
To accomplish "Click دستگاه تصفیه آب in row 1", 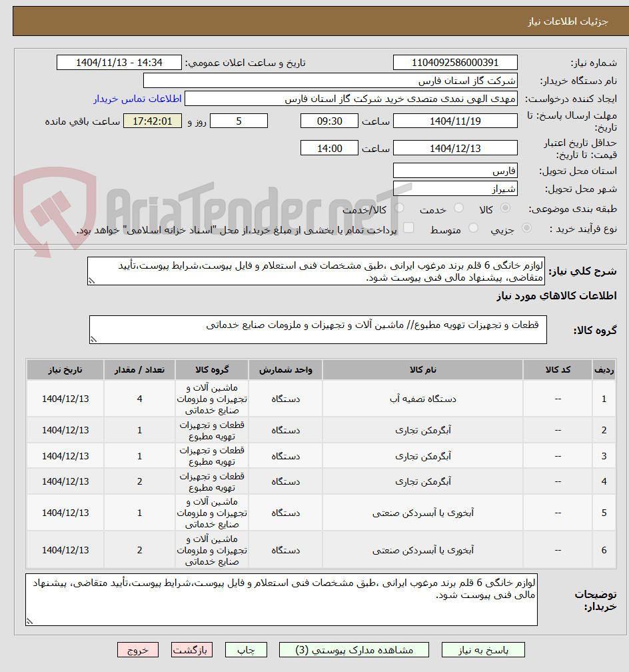I will tap(423, 399).
